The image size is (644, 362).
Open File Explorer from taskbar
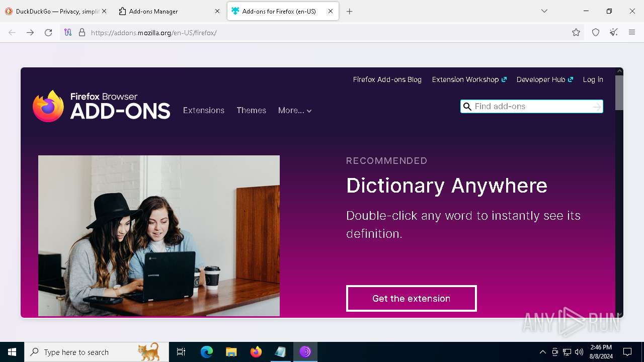(231, 352)
